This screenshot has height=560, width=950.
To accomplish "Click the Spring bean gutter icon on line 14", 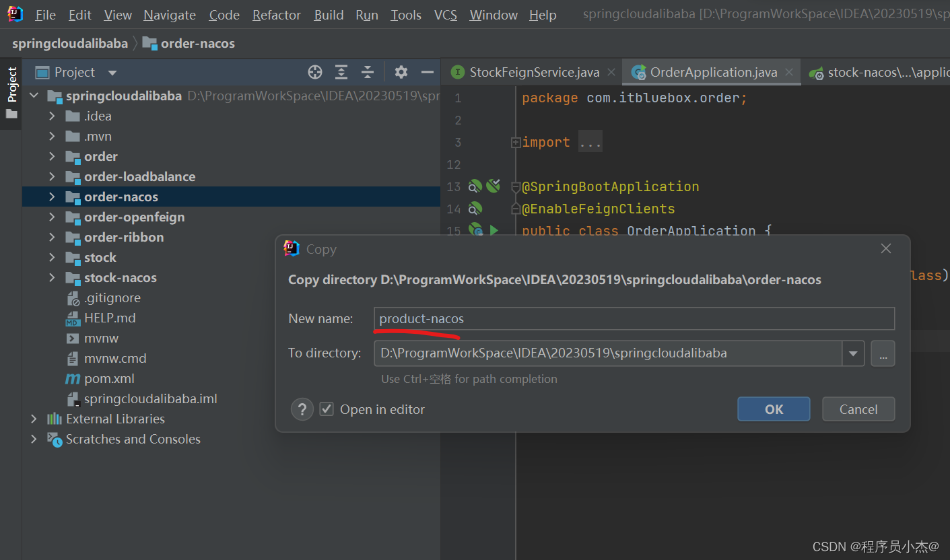I will 475,209.
